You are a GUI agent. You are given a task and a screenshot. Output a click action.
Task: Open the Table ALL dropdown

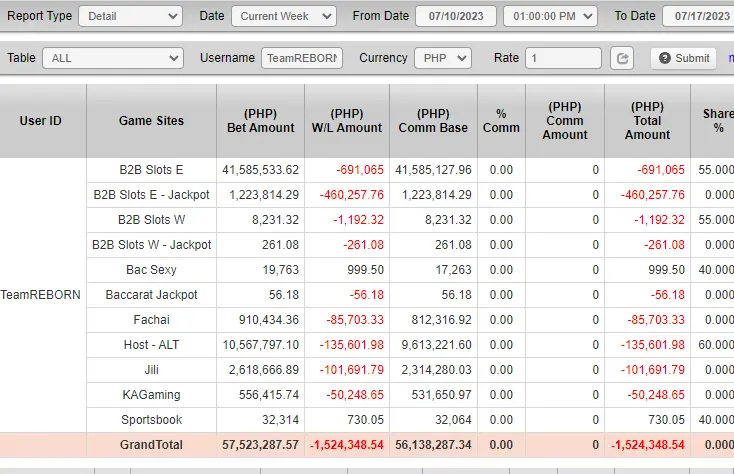point(113,58)
